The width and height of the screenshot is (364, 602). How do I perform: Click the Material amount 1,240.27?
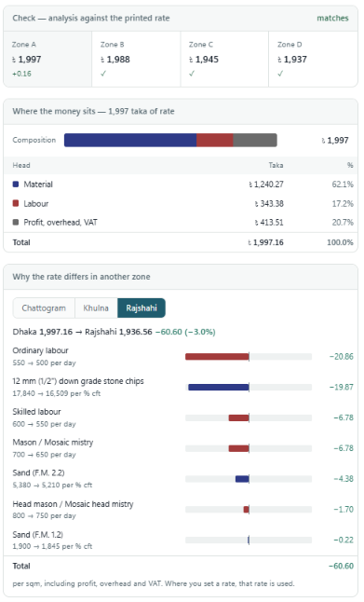tap(266, 185)
